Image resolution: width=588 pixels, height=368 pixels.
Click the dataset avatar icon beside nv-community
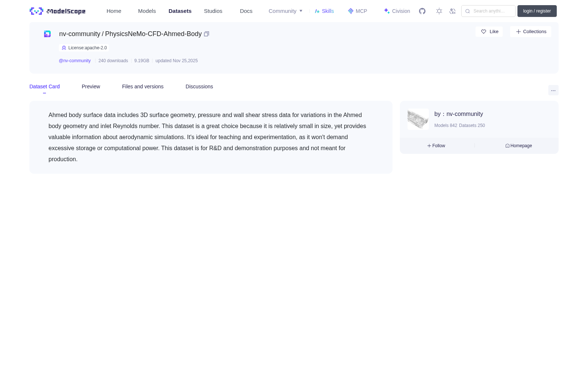47,34
